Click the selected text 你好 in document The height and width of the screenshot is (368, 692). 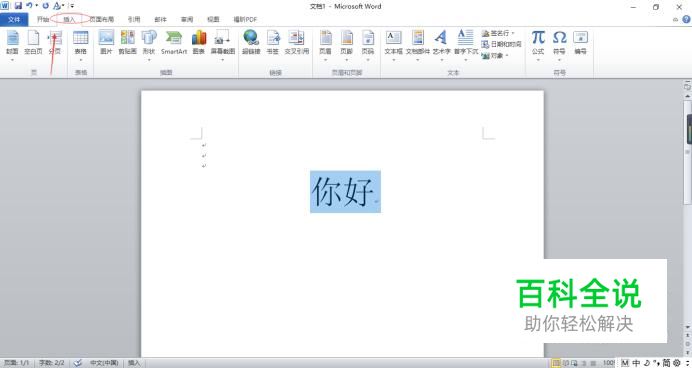coord(345,192)
